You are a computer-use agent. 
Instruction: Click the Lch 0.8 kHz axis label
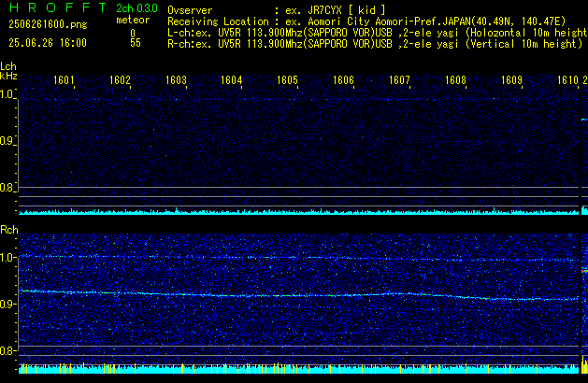pos(7,188)
